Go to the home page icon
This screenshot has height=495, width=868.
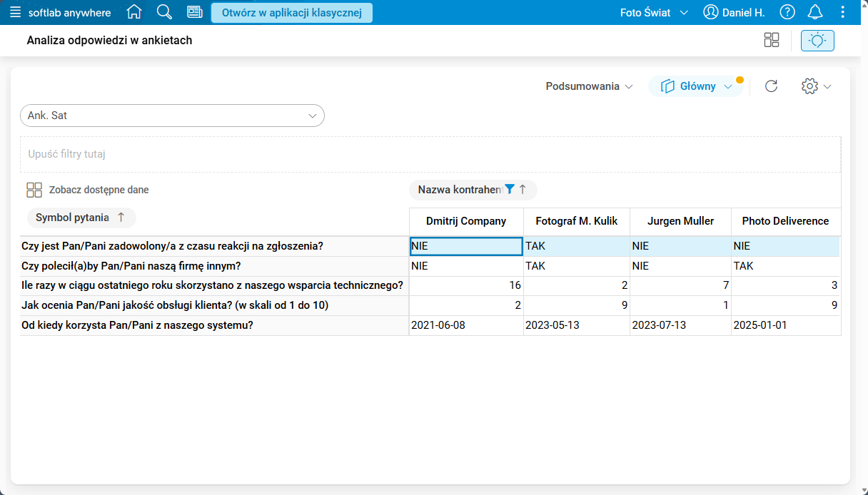click(x=134, y=12)
